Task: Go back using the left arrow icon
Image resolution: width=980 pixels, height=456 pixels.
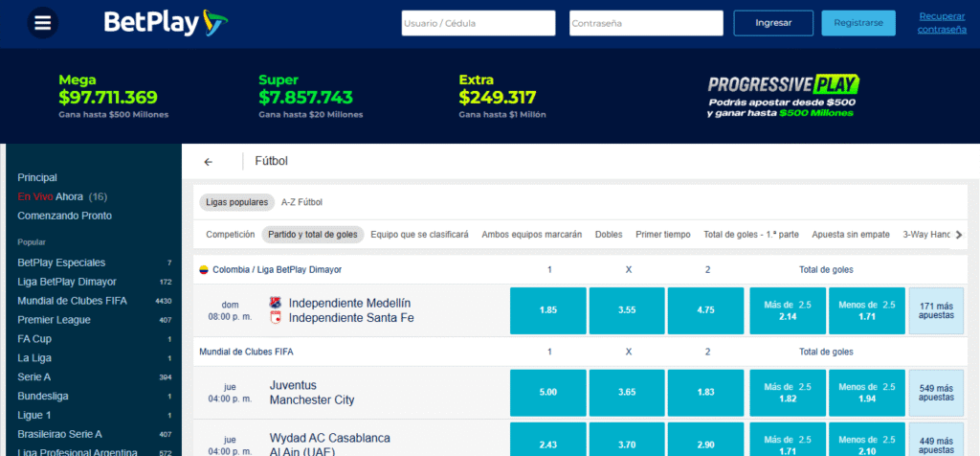Action: point(208,162)
